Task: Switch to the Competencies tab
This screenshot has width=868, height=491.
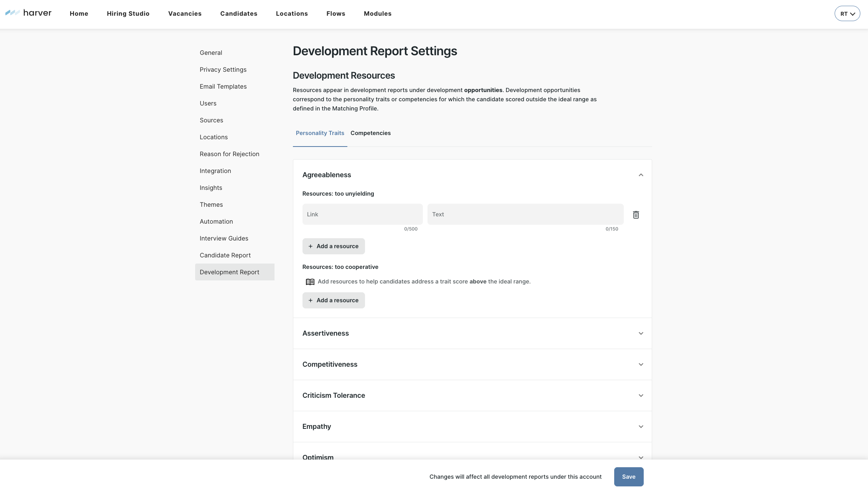Action: point(370,133)
